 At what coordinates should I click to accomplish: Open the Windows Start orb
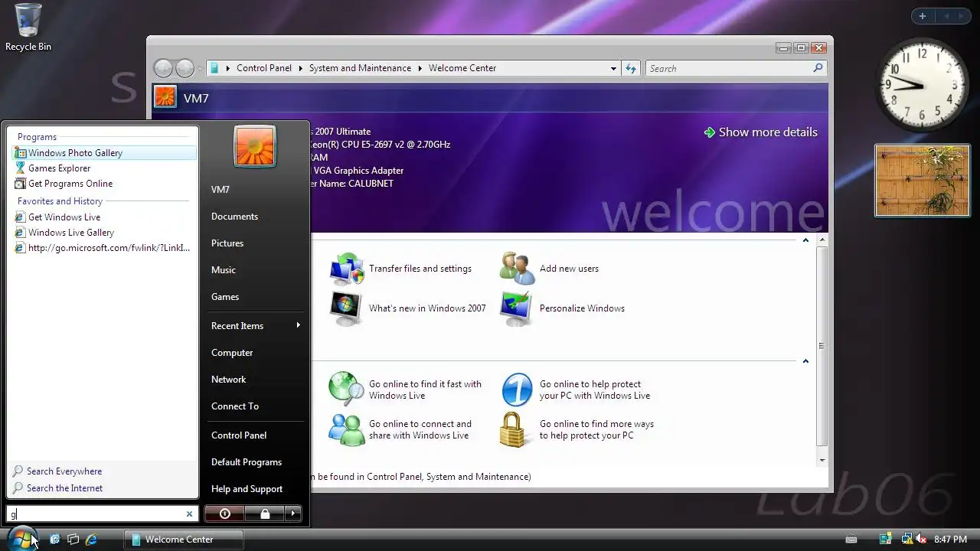tap(21, 539)
